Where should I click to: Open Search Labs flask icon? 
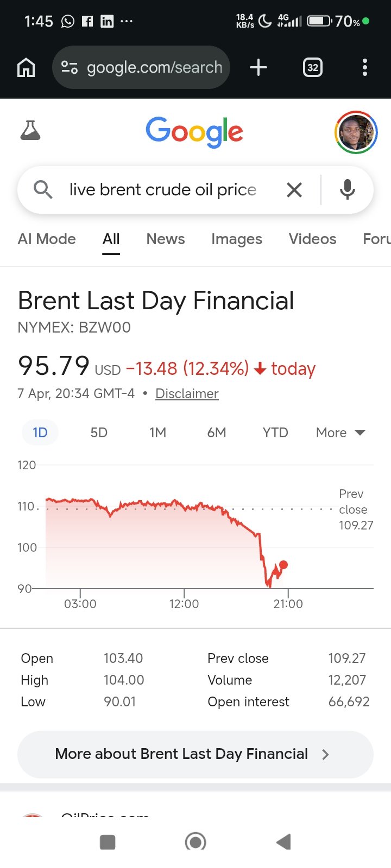point(30,131)
